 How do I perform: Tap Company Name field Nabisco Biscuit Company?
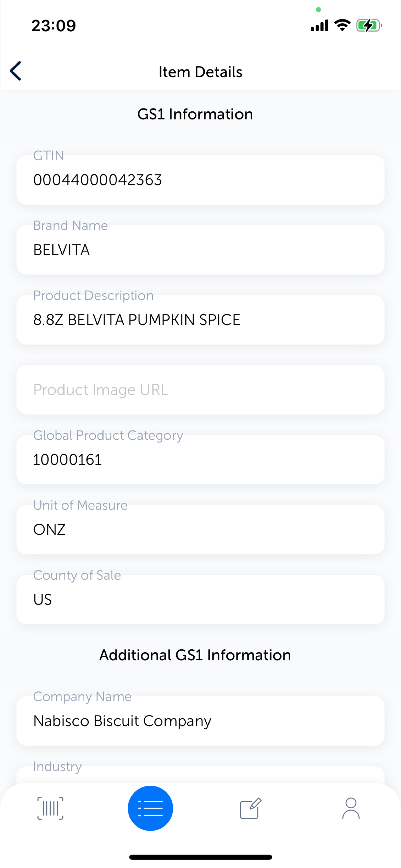click(x=200, y=721)
